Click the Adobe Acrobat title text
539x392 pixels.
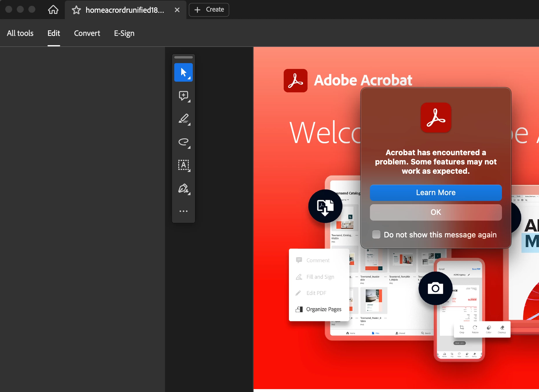[x=363, y=80]
